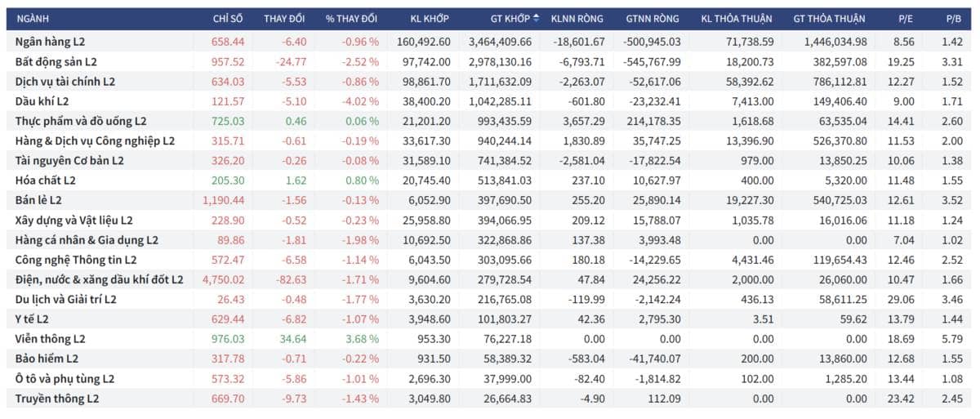Open Du lịch và Giải trí L2
The width and height of the screenshot is (980, 419).
66,299
